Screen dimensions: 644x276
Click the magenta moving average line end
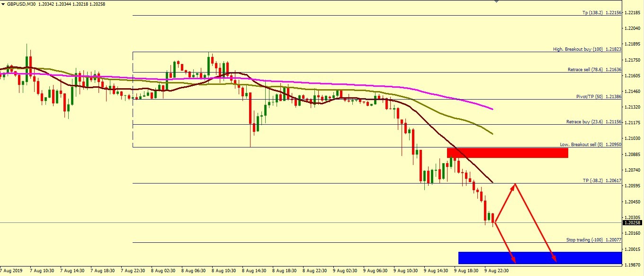coord(492,109)
